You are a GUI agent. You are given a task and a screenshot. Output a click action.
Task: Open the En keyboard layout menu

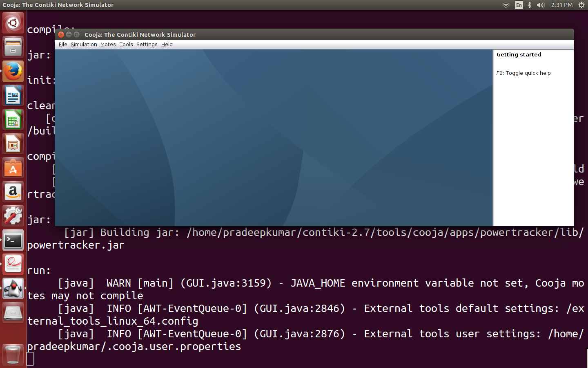pyautogui.click(x=519, y=5)
